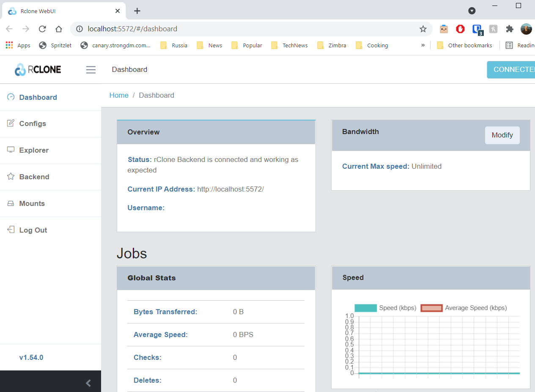Click the Modify bandwidth button
535x392 pixels.
tap(502, 135)
